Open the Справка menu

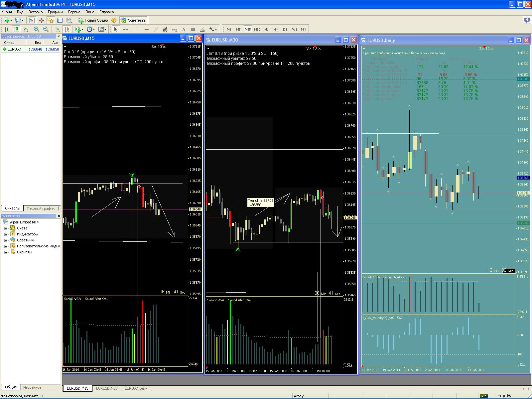106,12
